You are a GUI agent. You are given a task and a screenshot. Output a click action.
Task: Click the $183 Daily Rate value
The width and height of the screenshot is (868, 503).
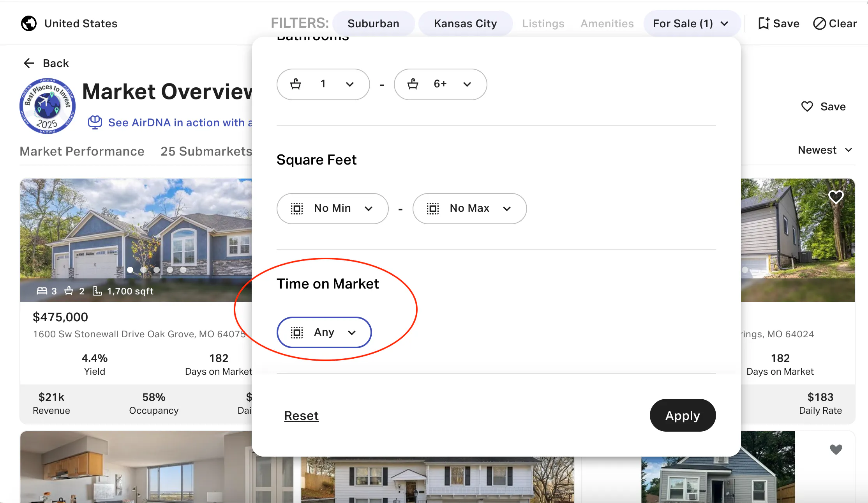pyautogui.click(x=820, y=397)
